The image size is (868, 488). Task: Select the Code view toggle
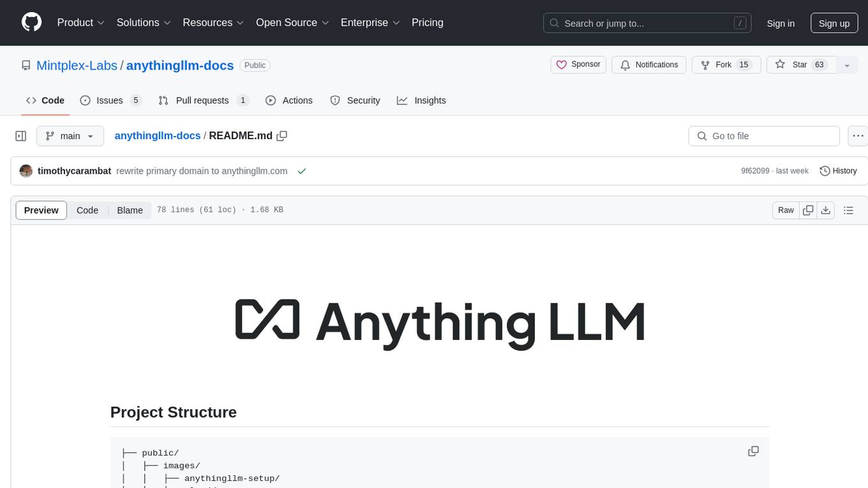[87, 210]
